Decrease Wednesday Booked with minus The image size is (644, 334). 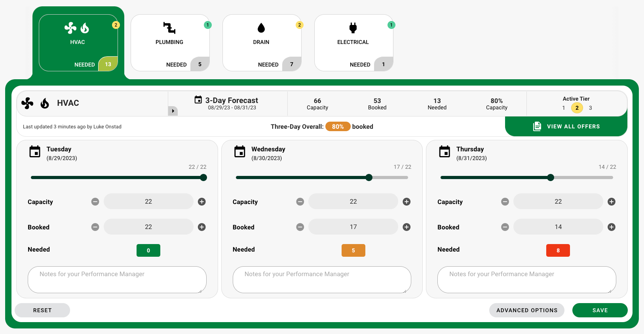300,227
